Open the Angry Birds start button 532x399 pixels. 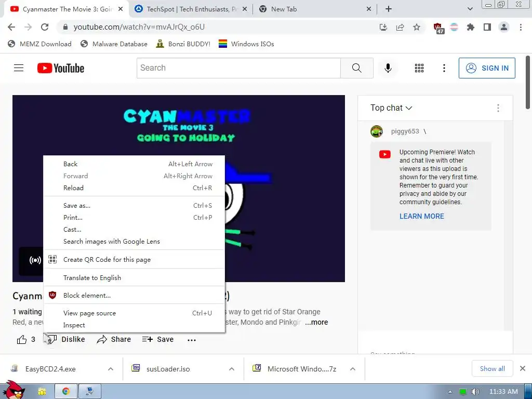tap(14, 390)
